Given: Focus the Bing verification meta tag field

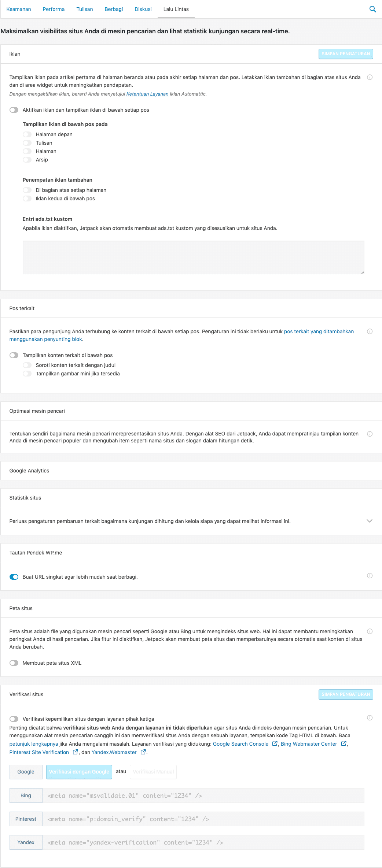Looking at the screenshot, I should [203, 795].
